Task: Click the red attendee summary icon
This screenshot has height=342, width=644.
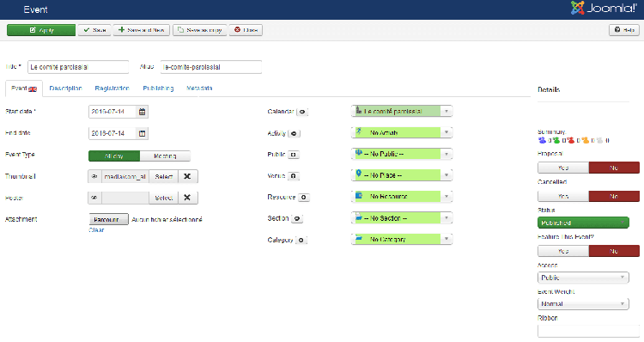Action: coord(570,140)
